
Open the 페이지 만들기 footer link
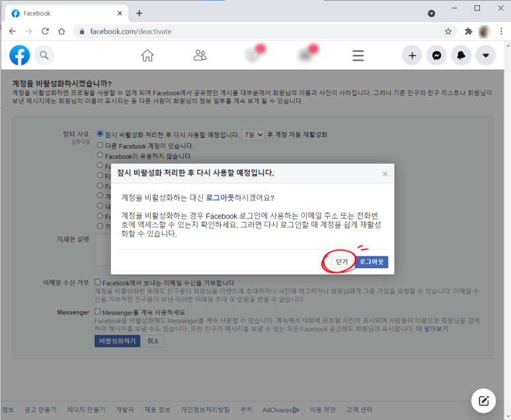click(86, 409)
